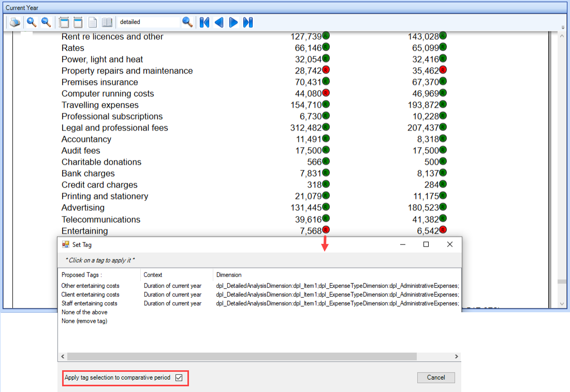Open the toolbar overflow arrow at right

click(563, 27)
